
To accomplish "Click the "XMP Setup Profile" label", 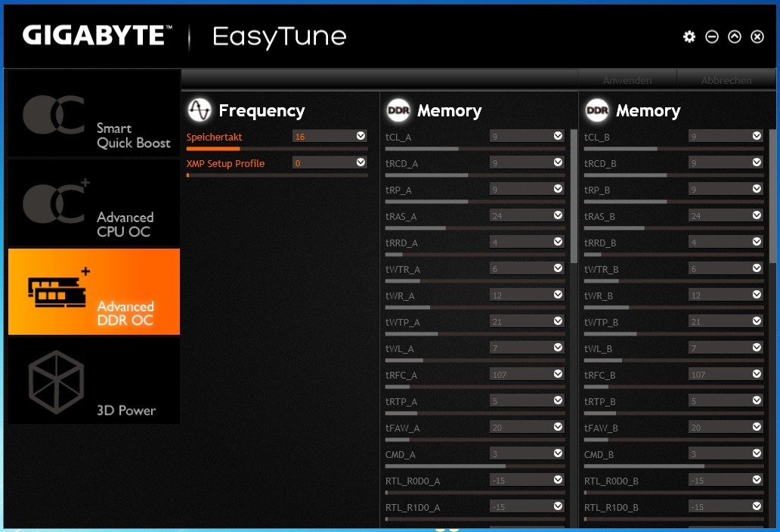I will pos(225,163).
